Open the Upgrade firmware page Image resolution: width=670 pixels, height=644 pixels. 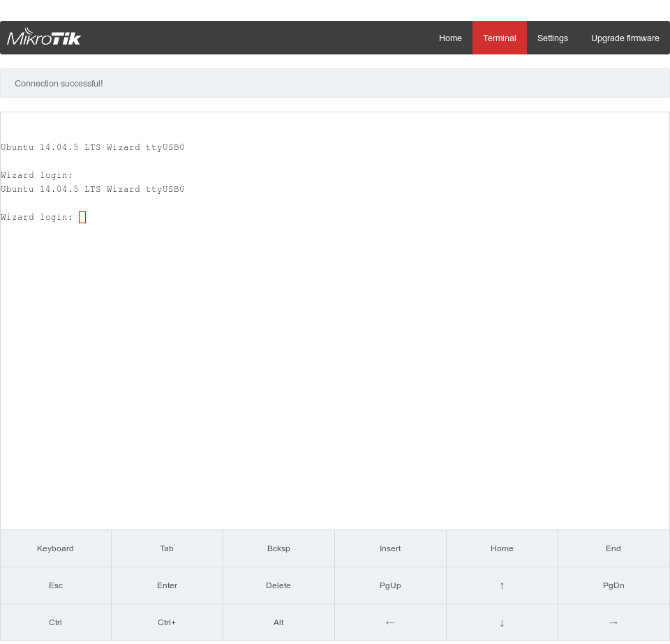pyautogui.click(x=625, y=38)
